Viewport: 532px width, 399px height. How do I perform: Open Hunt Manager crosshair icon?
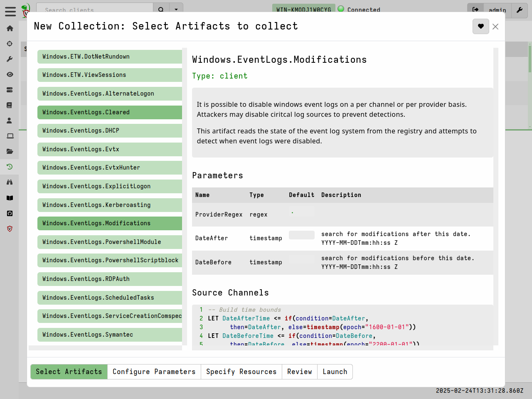[10, 44]
